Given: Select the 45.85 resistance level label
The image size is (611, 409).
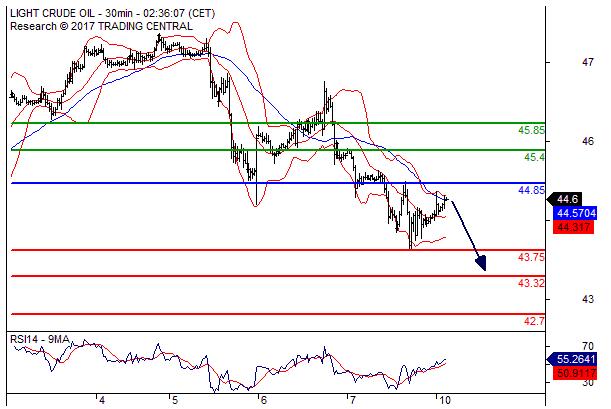Looking at the screenshot, I should (x=531, y=130).
